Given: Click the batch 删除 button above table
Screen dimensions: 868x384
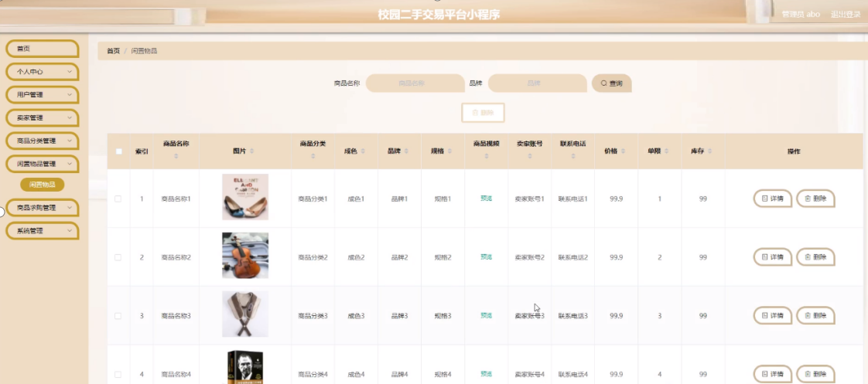Looking at the screenshot, I should point(483,113).
